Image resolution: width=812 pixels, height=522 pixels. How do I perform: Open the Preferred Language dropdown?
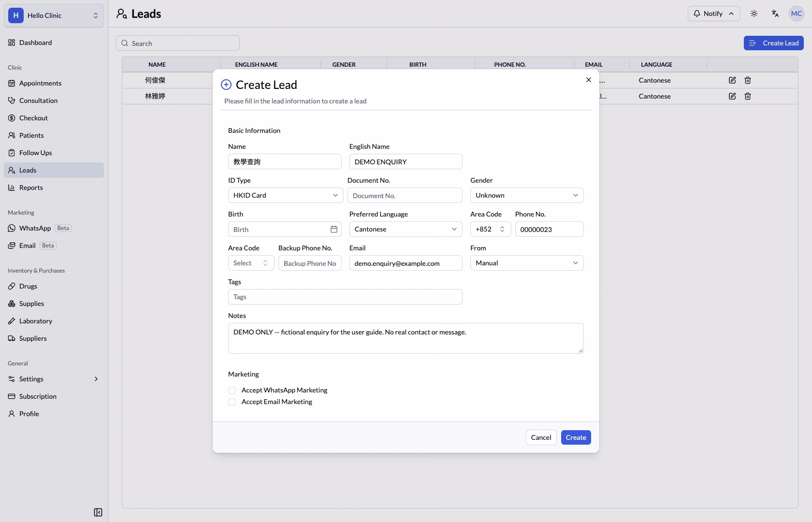point(406,229)
